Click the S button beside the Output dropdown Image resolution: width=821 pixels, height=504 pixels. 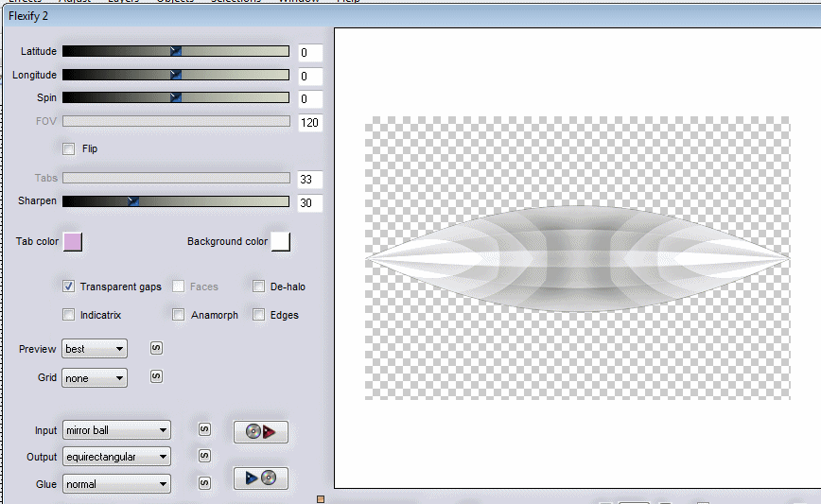click(204, 456)
